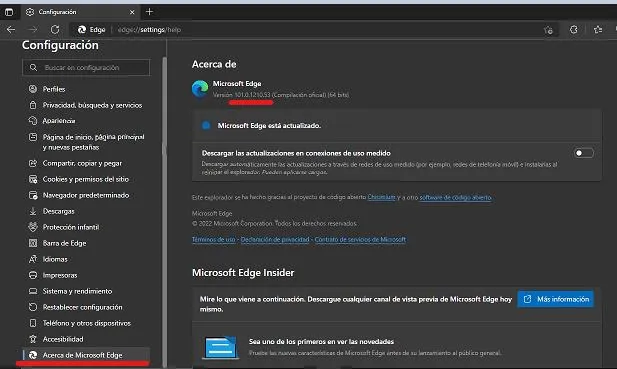Click the Idiomas icon
The width and height of the screenshot is (617, 369).
33,259
